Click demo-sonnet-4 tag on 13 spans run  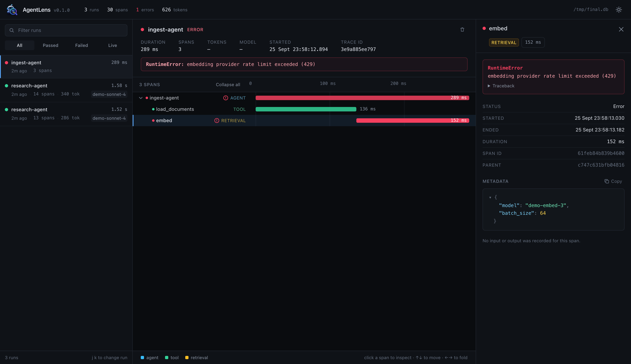[x=109, y=118]
